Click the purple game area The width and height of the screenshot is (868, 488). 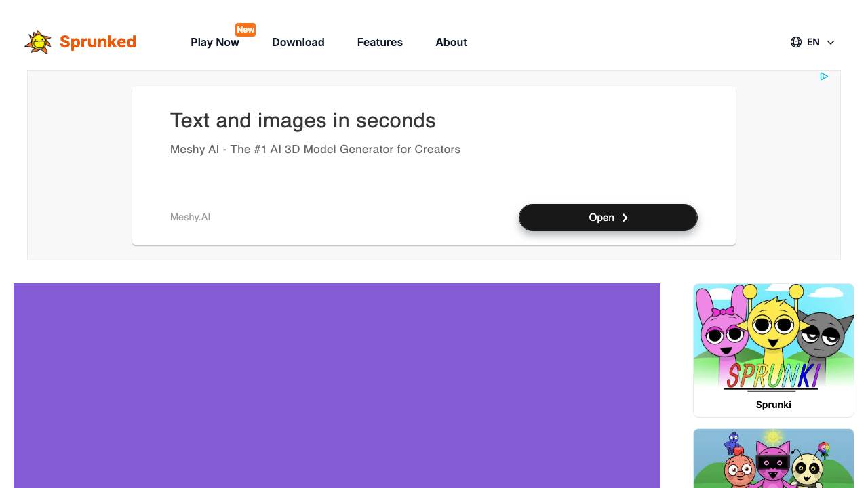click(x=337, y=386)
